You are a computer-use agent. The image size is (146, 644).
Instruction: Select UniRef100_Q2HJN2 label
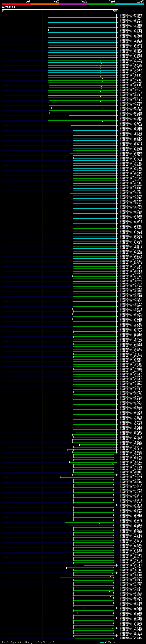tap(131, 608)
